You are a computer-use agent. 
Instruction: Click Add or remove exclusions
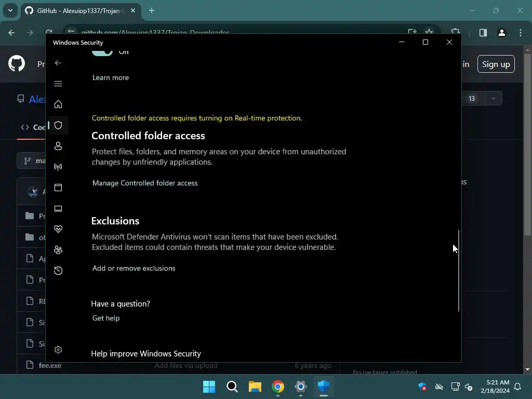[134, 269]
